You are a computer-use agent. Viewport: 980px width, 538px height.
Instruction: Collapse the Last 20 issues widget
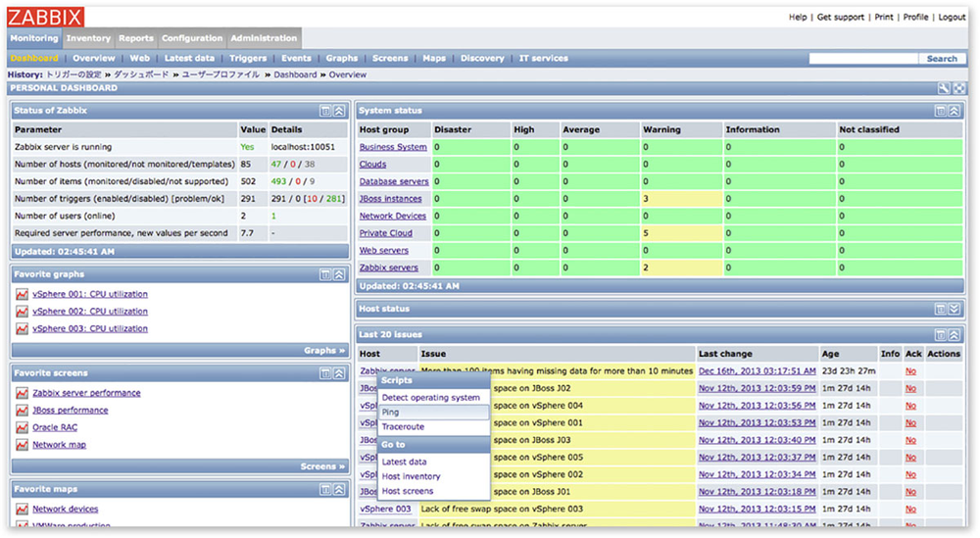click(954, 335)
